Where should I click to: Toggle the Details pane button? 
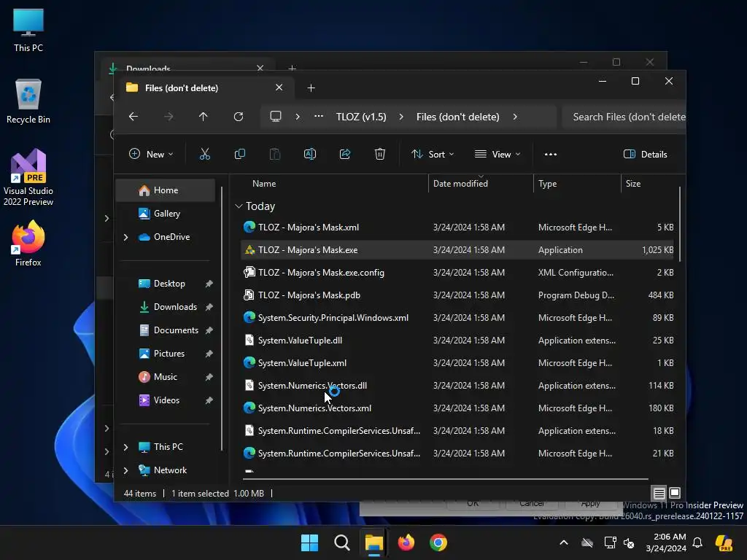tap(645, 155)
